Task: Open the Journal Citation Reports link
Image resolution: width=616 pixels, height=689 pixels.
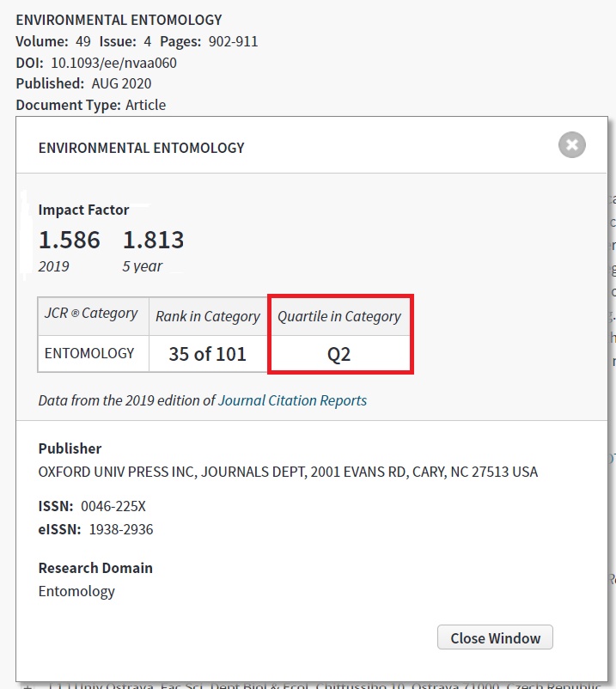Action: [x=292, y=400]
